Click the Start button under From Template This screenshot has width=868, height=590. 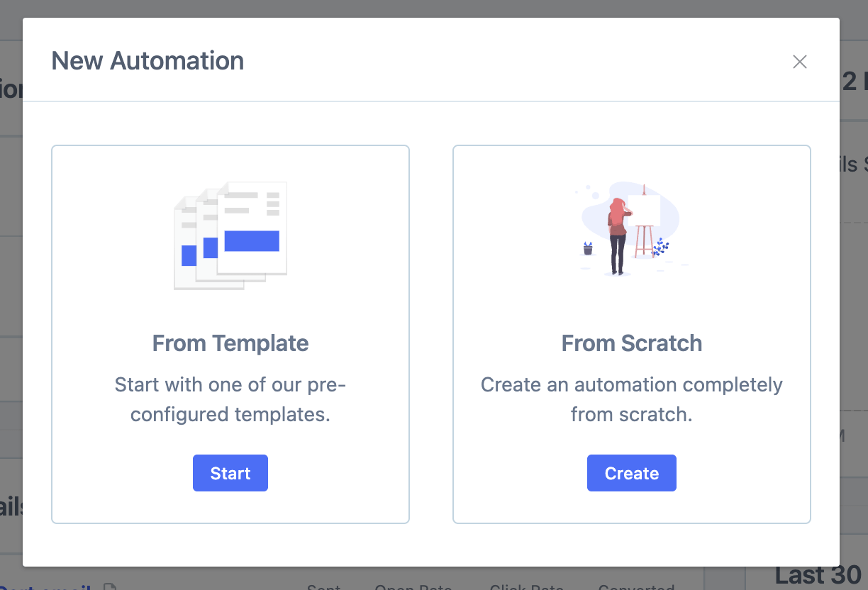click(230, 473)
